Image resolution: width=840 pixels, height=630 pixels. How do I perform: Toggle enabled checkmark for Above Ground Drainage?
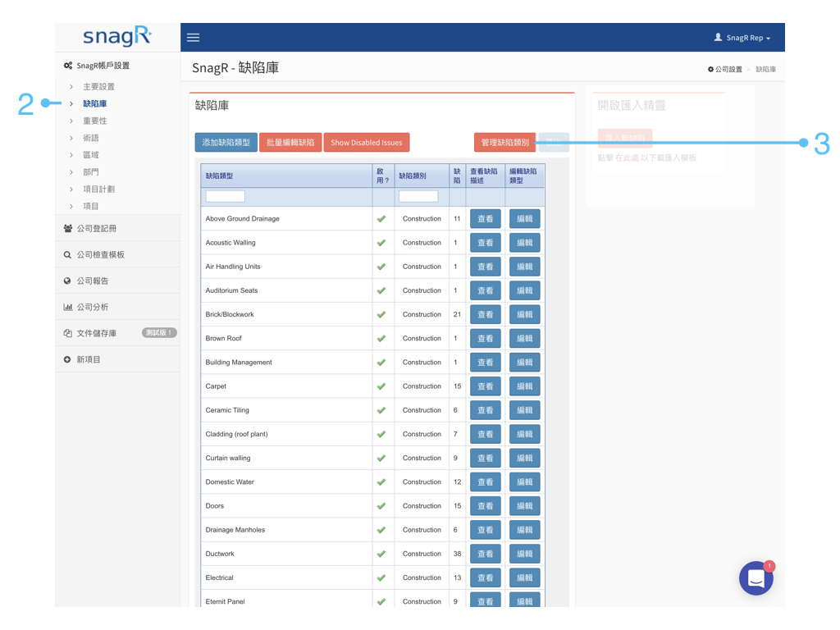(x=381, y=218)
